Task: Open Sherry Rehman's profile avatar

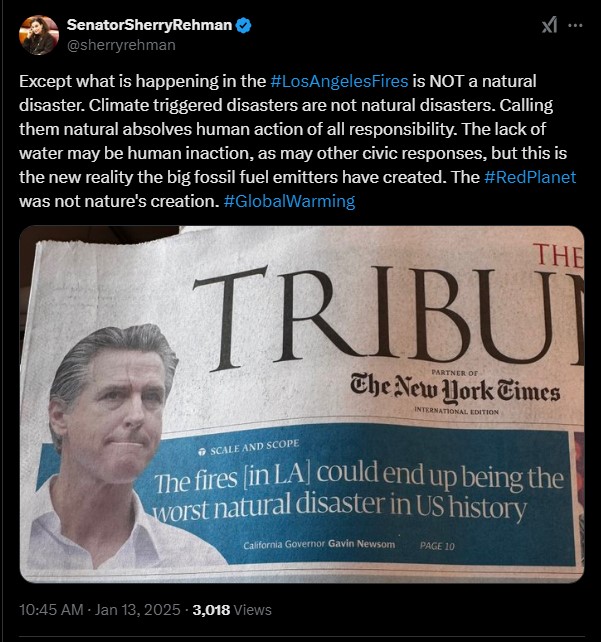Action: pyautogui.click(x=38, y=35)
